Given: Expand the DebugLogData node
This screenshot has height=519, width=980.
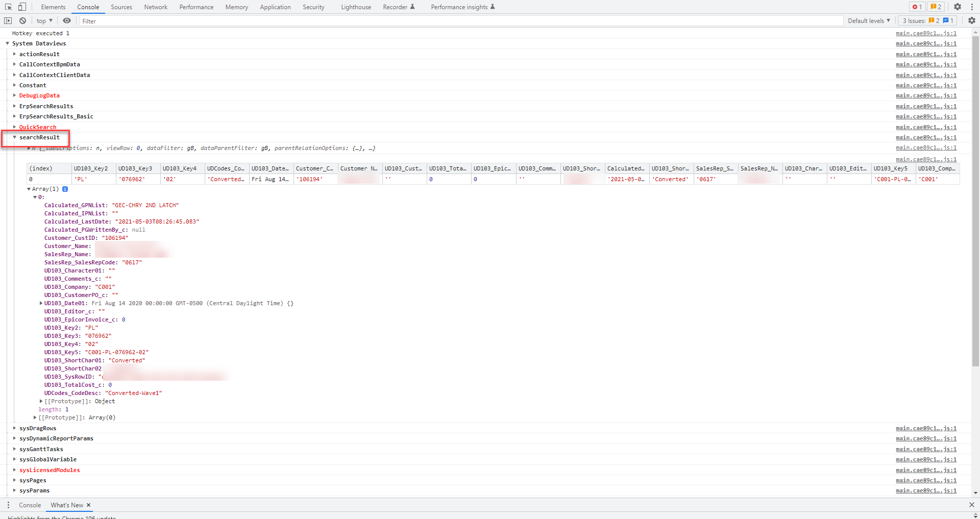Looking at the screenshot, I should [15, 96].
